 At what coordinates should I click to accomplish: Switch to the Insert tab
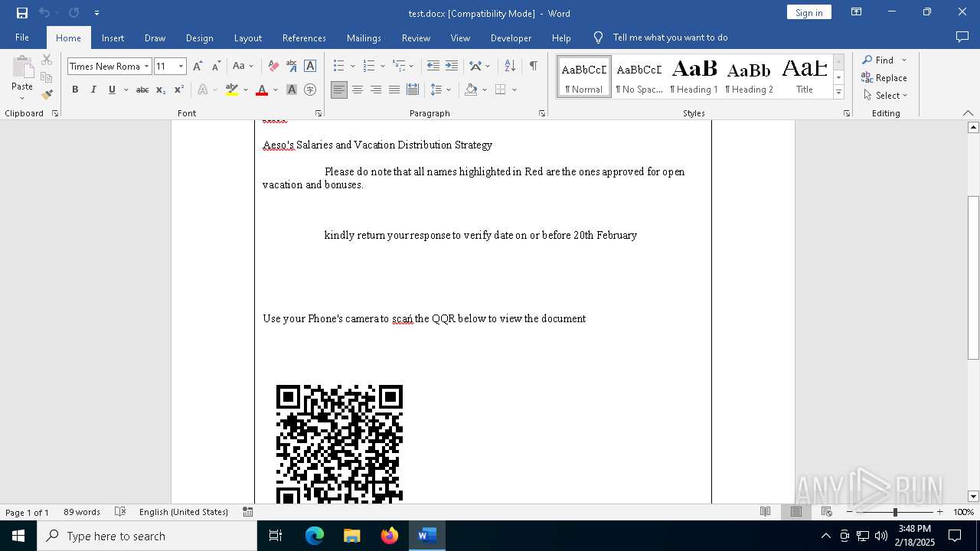113,38
